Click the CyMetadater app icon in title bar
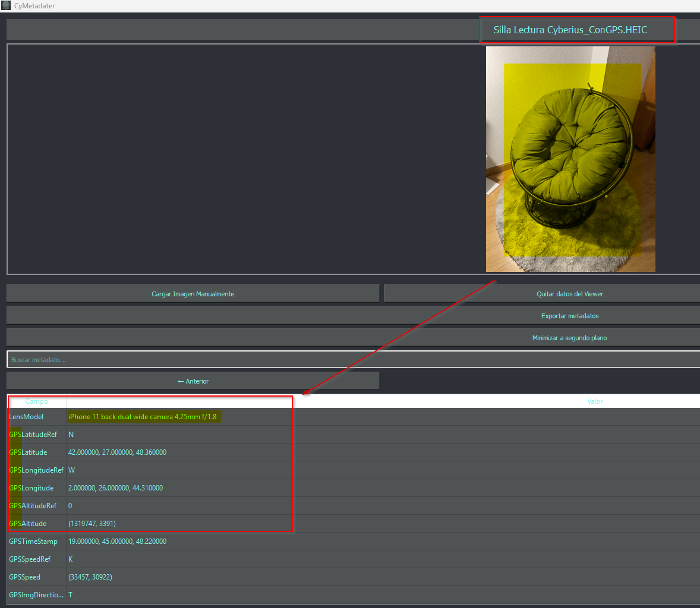The image size is (700, 608). coord(6,5)
